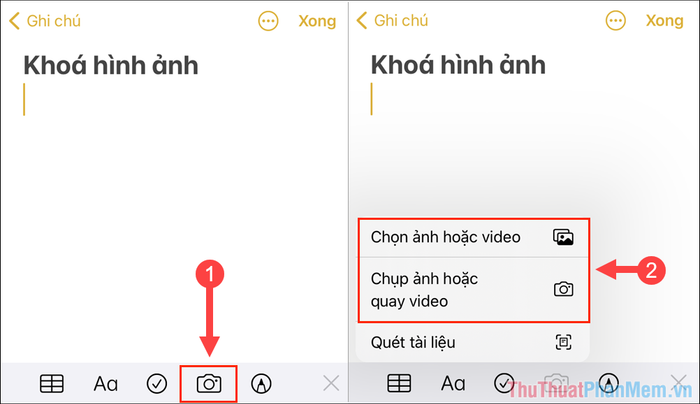Tap photo library icon in popup menu
The width and height of the screenshot is (700, 404).
563,237
